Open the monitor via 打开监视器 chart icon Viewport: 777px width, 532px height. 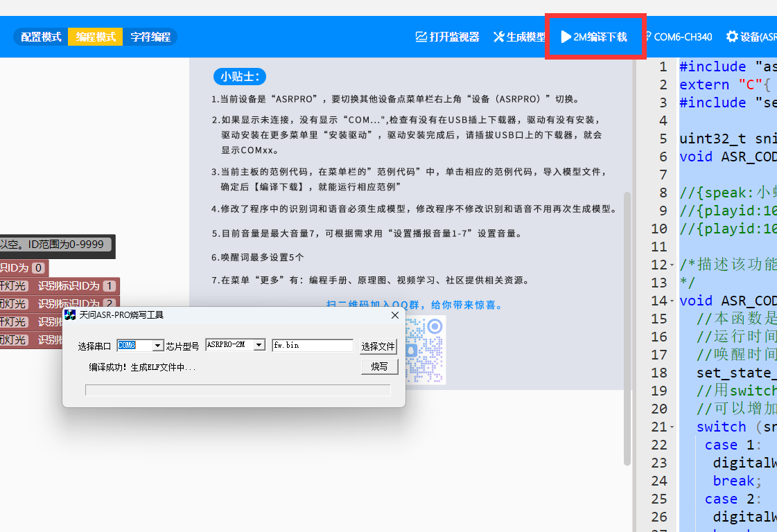pos(421,37)
